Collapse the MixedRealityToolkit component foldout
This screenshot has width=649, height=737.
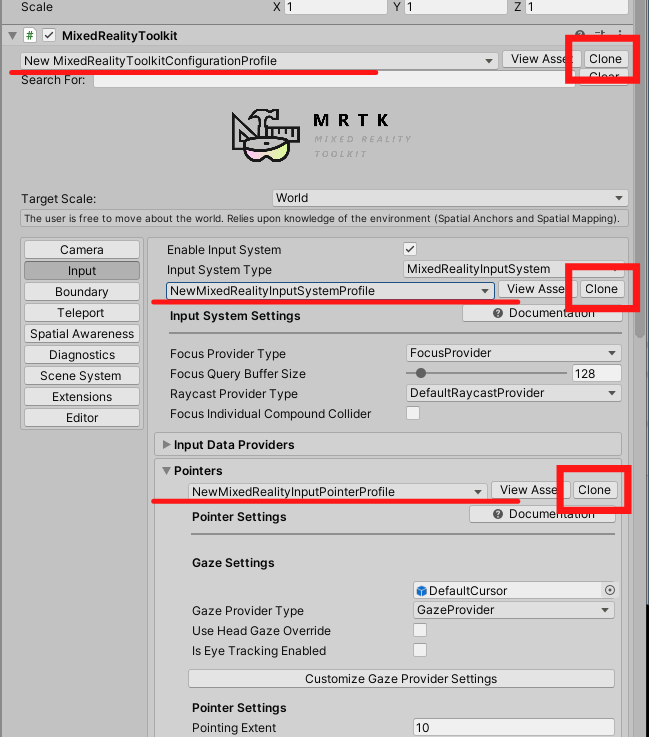[x=13, y=35]
